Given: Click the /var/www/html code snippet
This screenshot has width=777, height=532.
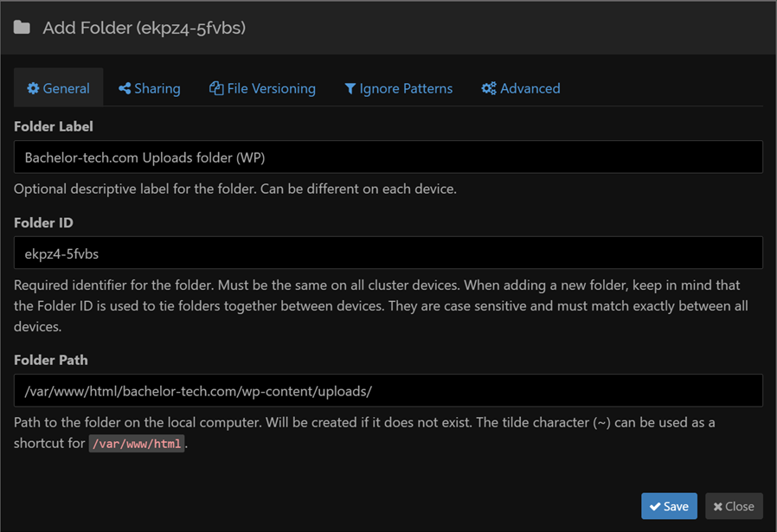Looking at the screenshot, I should click(137, 444).
